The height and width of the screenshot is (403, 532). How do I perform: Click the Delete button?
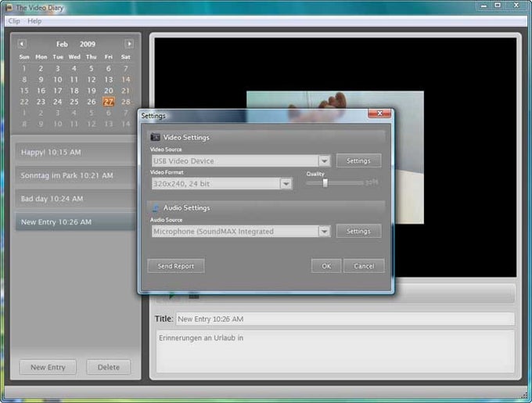tap(108, 367)
